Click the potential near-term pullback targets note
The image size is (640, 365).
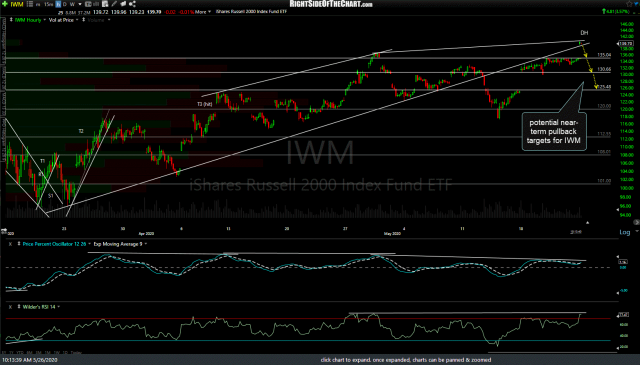553,131
